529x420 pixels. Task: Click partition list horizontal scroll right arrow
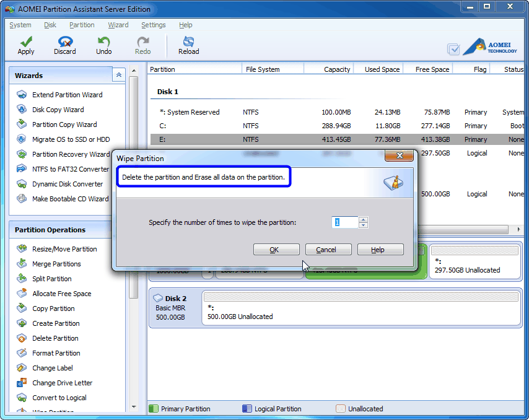[x=518, y=229]
